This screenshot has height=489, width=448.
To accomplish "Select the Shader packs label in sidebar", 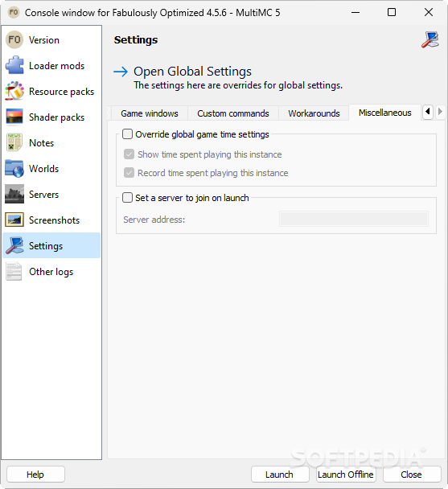I will 57,117.
